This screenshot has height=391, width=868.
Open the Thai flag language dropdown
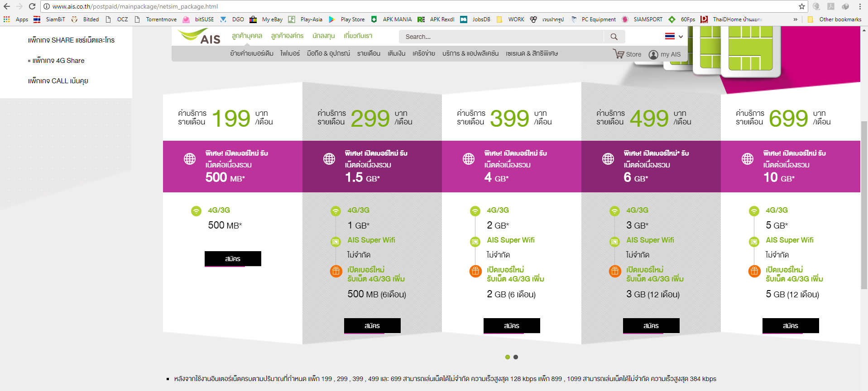[x=674, y=36]
